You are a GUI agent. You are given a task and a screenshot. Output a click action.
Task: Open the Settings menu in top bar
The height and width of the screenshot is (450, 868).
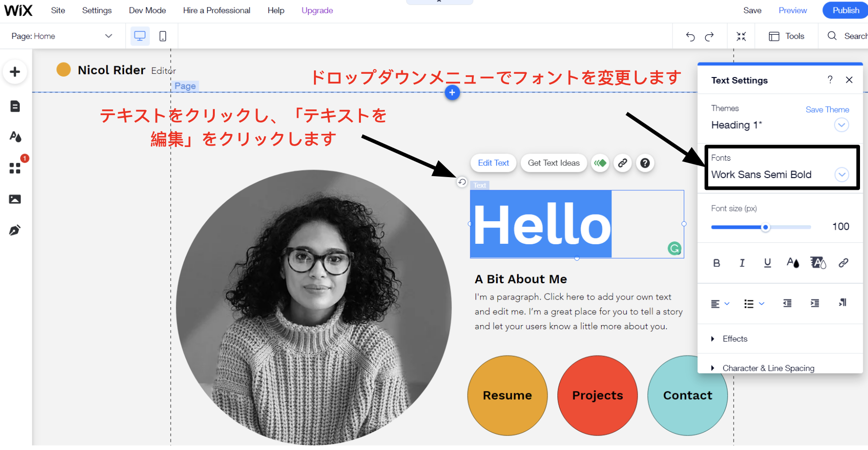tap(97, 10)
